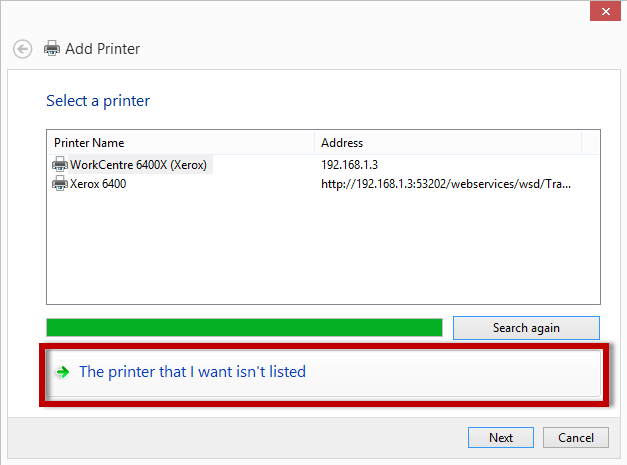Click the "Add Printer" title text
The image size is (627, 465).
(x=103, y=49)
